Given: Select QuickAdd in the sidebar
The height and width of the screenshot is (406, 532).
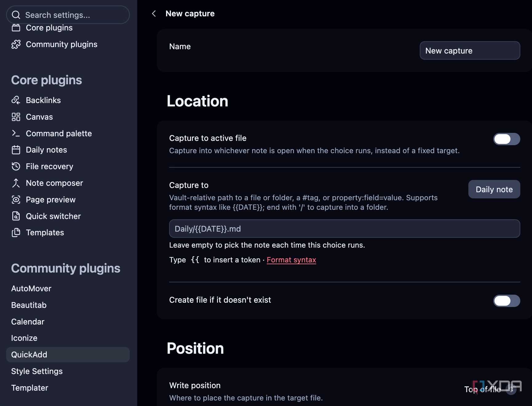Looking at the screenshot, I should [68, 355].
